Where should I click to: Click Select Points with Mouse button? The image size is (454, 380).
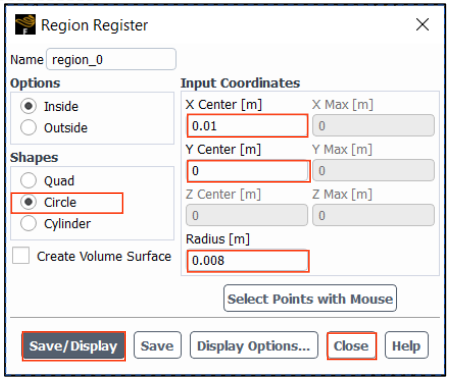click(x=310, y=298)
